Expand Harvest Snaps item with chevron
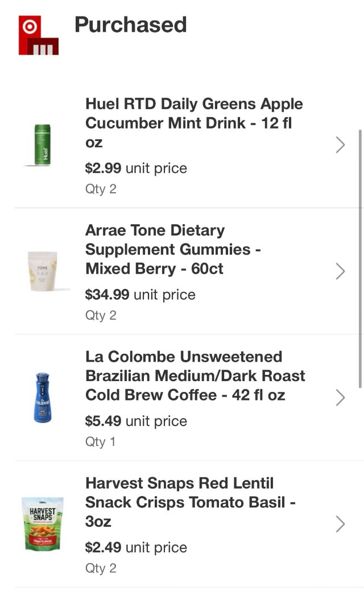364x591 pixels. pyautogui.click(x=340, y=524)
